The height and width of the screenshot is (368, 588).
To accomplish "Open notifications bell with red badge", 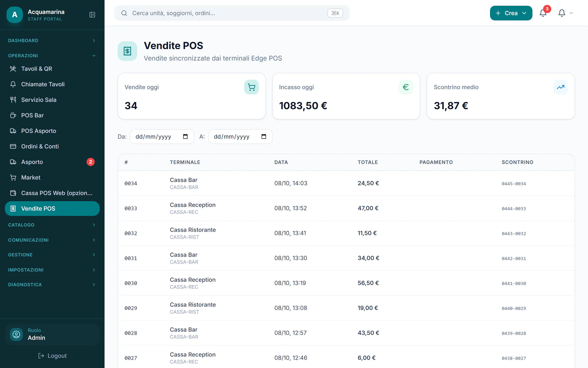I will click(543, 13).
